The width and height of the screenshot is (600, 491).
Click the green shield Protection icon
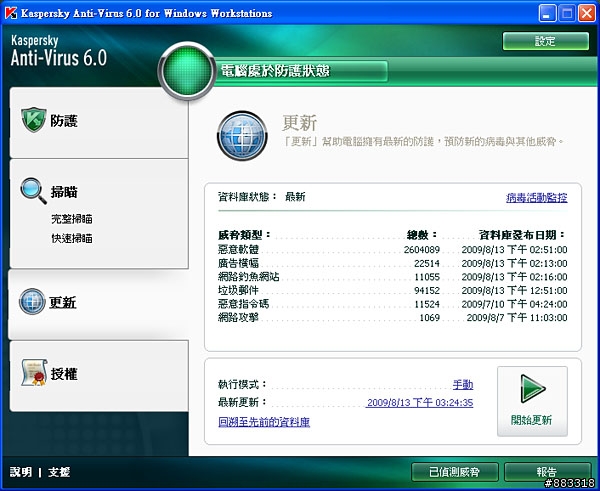[x=34, y=120]
